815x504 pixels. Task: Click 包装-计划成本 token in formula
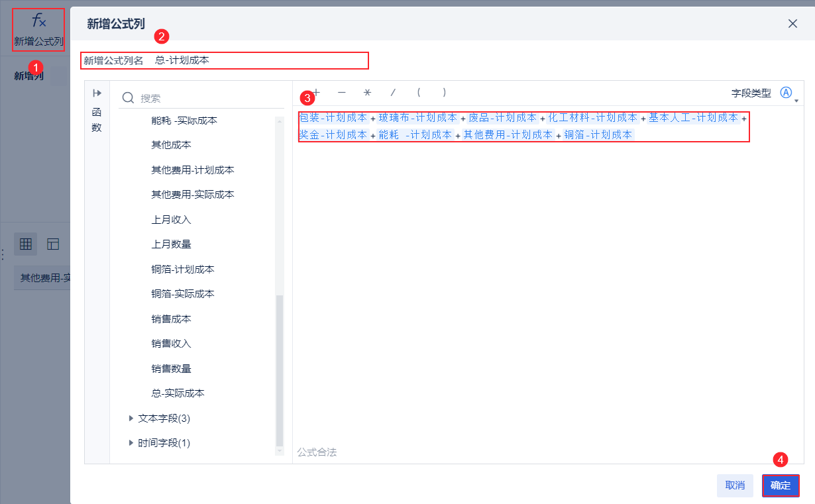pos(333,118)
